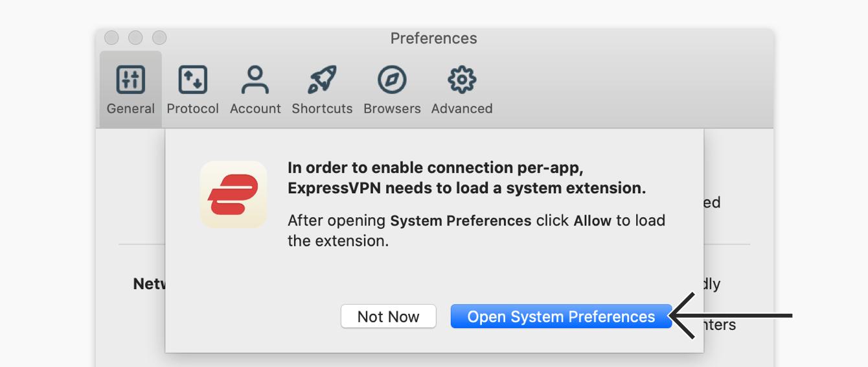Click the bold system extension heading text
This screenshot has height=367, width=868.
pos(467,178)
